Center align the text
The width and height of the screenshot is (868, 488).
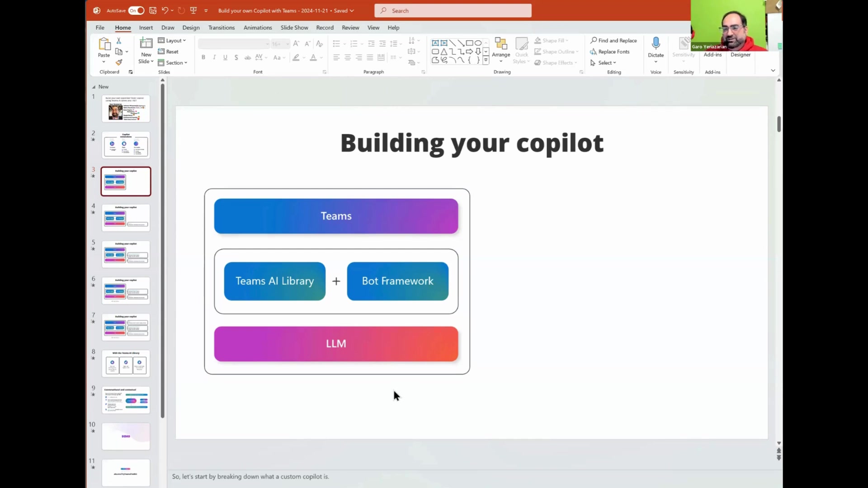pyautogui.click(x=348, y=57)
